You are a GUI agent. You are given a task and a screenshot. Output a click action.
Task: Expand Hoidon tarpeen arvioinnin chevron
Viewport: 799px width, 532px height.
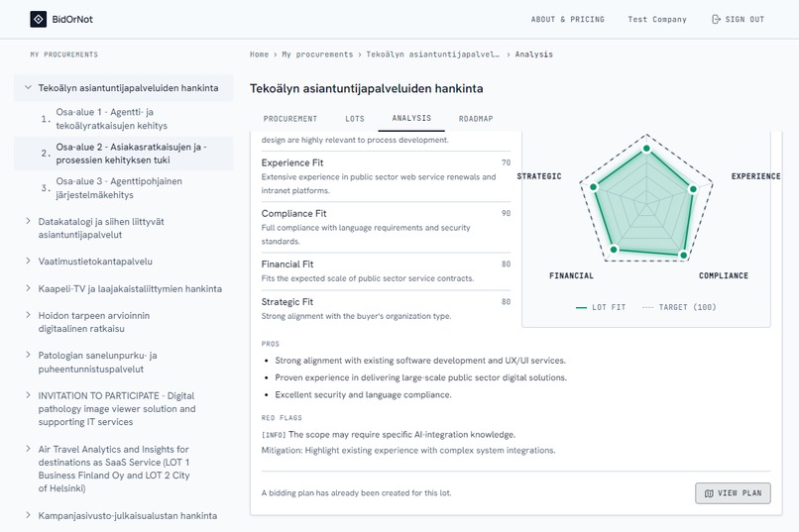(28, 315)
